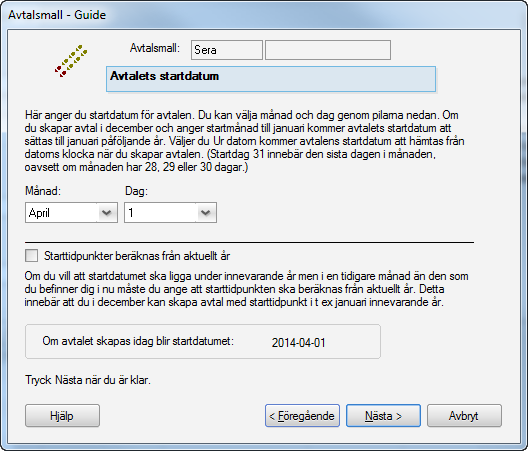528x451 pixels.
Task: Click the 'Om avtalet skapas idag' result box
Action: 203,342
